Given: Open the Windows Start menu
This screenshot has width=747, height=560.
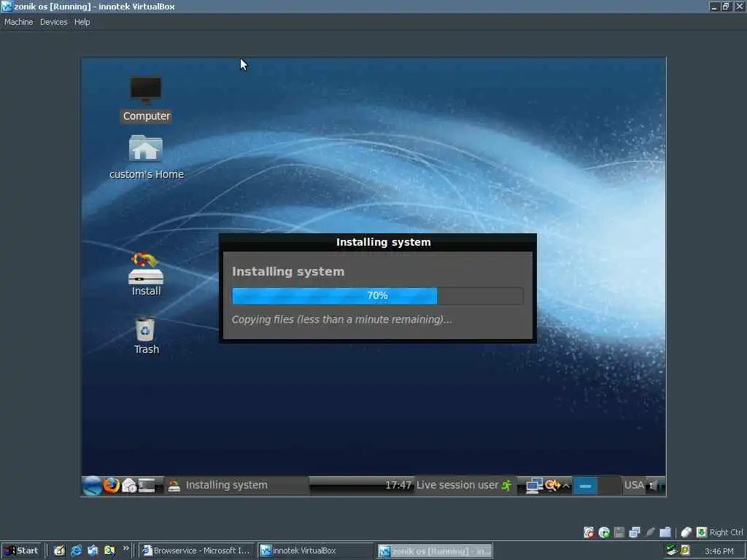Looking at the screenshot, I should click(x=22, y=551).
